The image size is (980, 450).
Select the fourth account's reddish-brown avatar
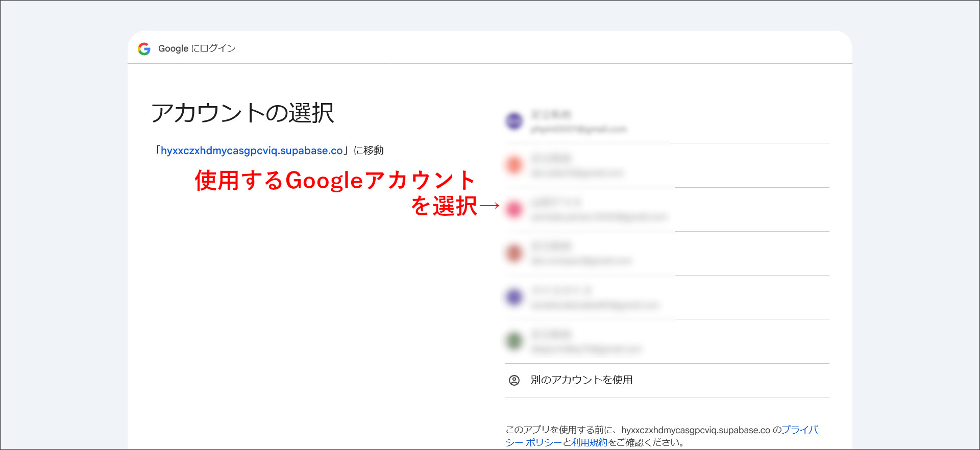click(x=514, y=253)
